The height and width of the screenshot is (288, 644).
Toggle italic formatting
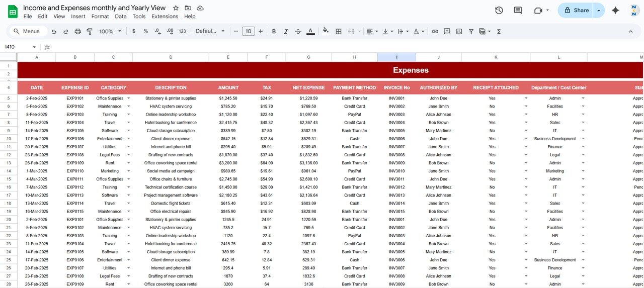click(x=286, y=31)
